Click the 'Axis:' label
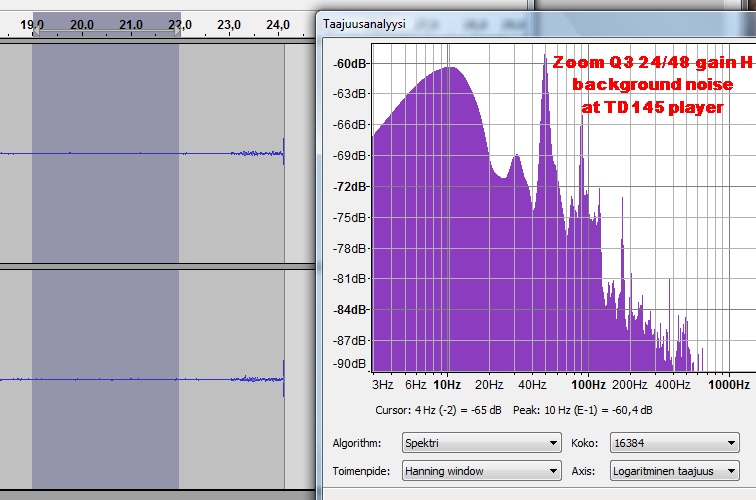Image resolution: width=756 pixels, height=500 pixels. click(583, 471)
